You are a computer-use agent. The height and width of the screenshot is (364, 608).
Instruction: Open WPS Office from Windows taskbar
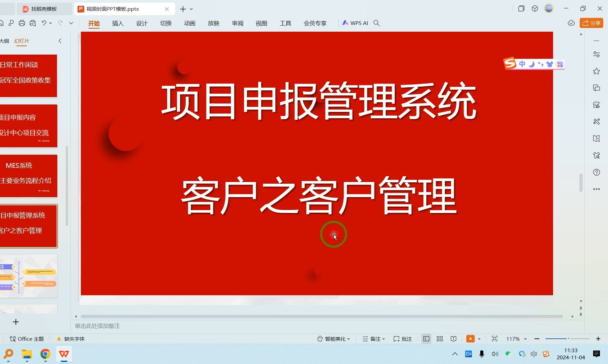64,354
